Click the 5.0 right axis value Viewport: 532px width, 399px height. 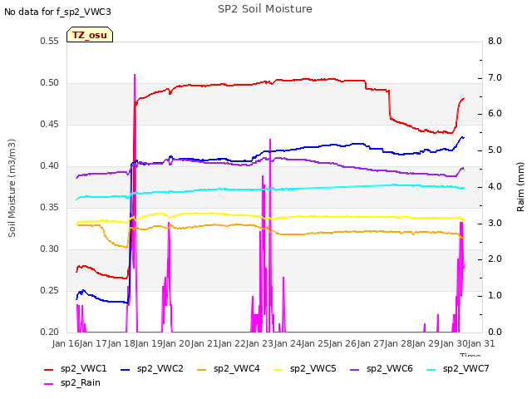[495, 150]
